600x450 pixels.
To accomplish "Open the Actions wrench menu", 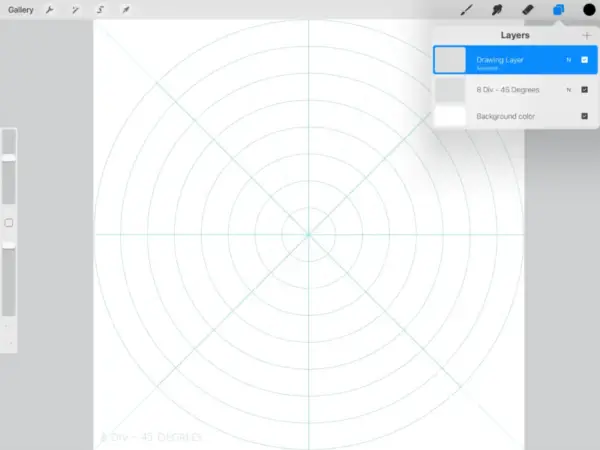I will point(49,10).
